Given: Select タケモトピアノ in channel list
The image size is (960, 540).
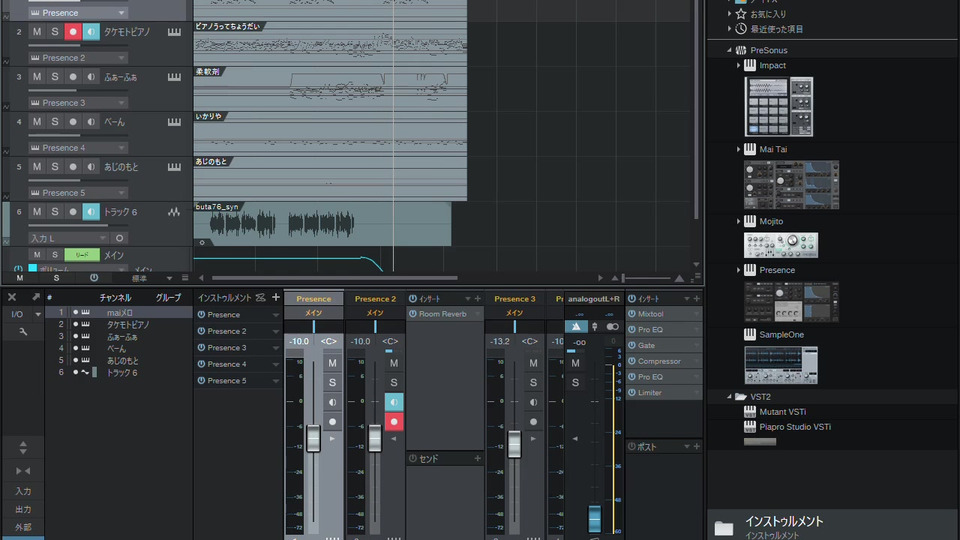Looking at the screenshot, I should (x=119, y=324).
